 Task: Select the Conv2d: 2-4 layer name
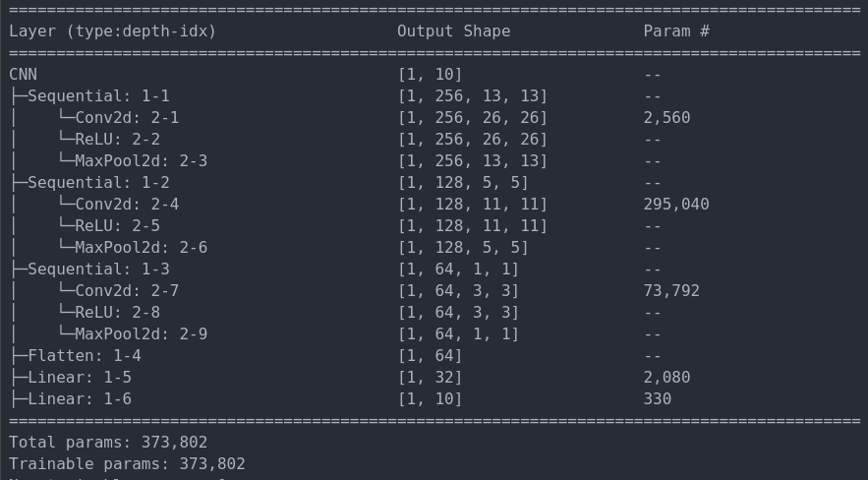coord(127,205)
